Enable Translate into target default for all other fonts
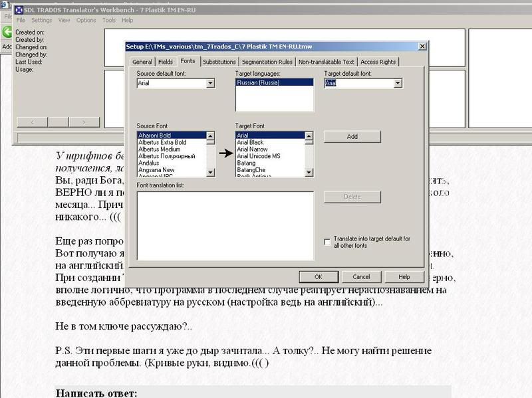 coord(327,242)
